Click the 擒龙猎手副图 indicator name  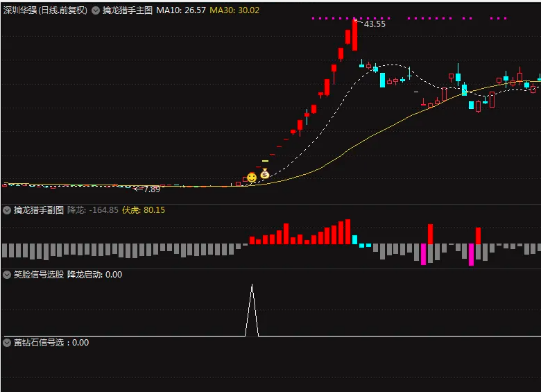click(x=39, y=210)
